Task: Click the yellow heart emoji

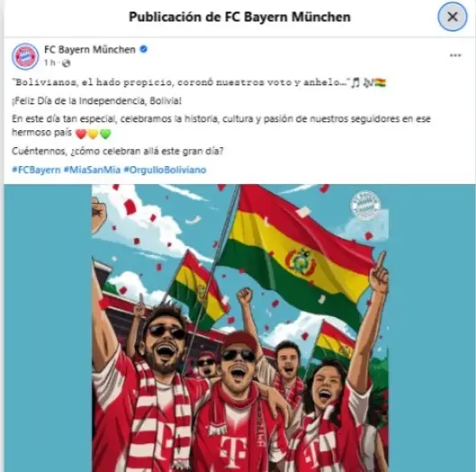Action: point(93,134)
